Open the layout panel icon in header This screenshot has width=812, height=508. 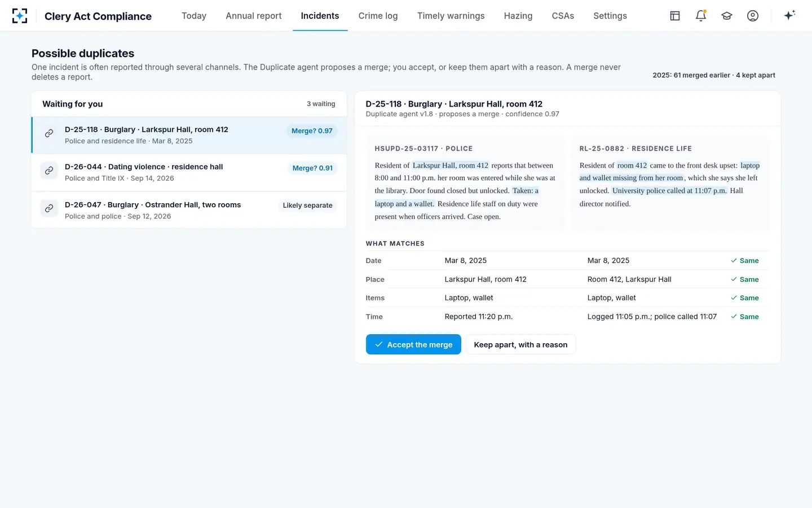[675, 16]
